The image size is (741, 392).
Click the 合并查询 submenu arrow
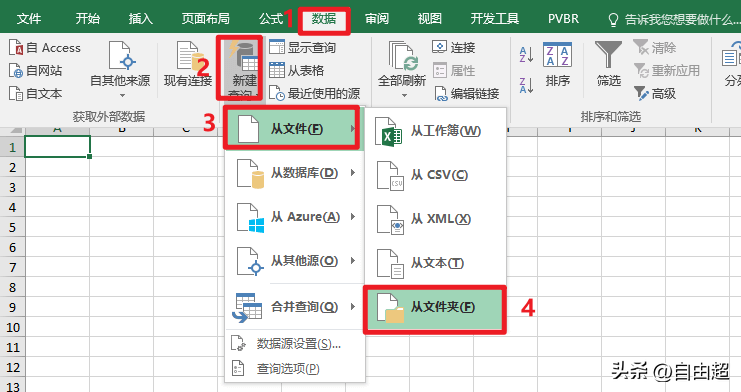pyautogui.click(x=353, y=306)
